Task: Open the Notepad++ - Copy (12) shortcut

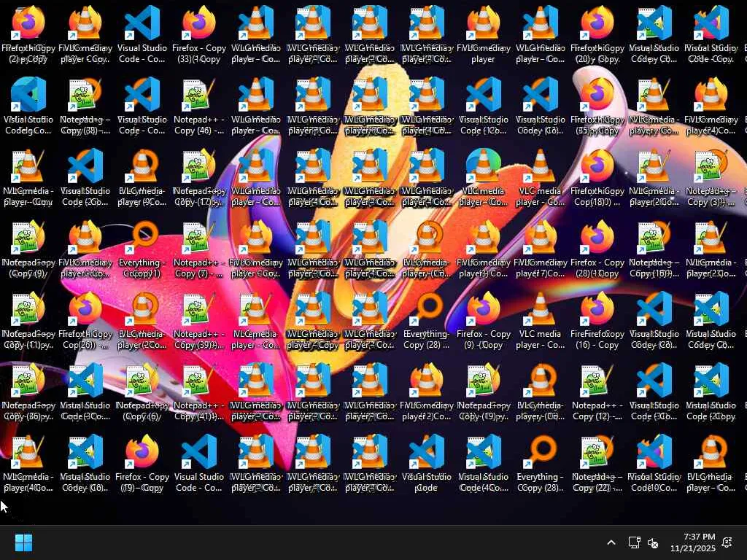Action: tap(597, 392)
